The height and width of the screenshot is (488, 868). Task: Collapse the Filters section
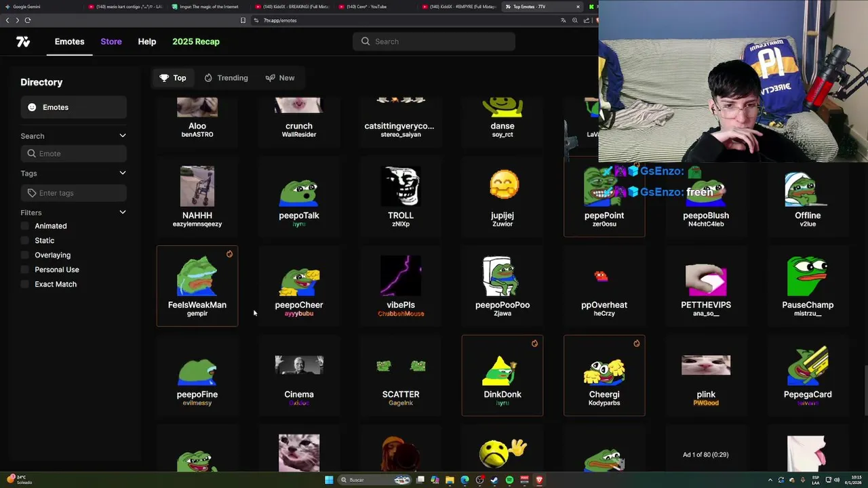[123, 213]
